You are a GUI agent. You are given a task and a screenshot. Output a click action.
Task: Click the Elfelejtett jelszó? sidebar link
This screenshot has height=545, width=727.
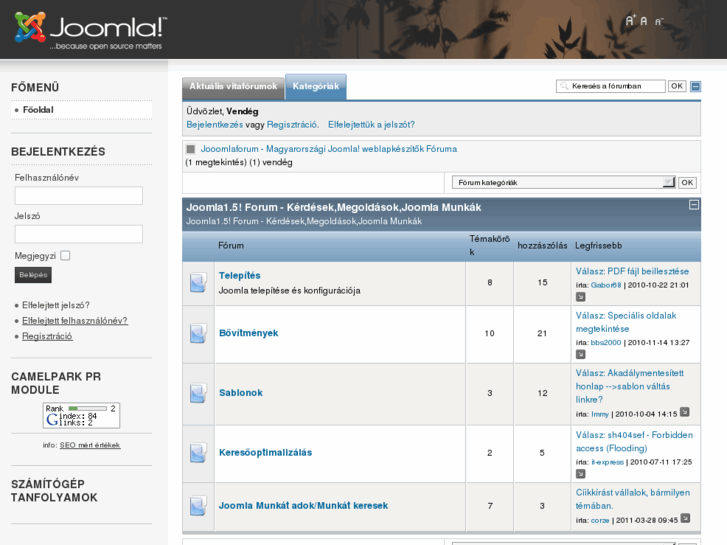[56, 305]
